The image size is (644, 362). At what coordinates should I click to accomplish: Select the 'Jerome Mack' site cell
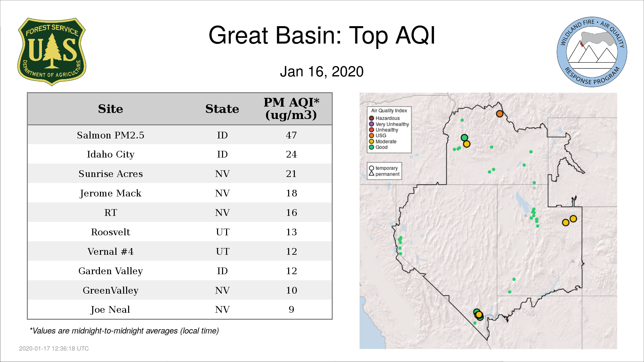coord(110,193)
